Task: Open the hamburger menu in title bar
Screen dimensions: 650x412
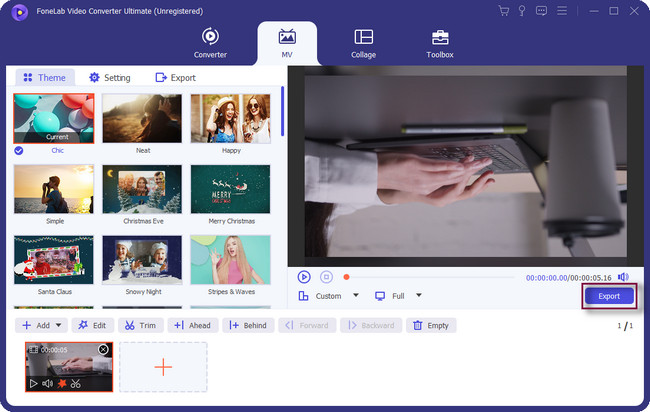Action: tap(562, 11)
